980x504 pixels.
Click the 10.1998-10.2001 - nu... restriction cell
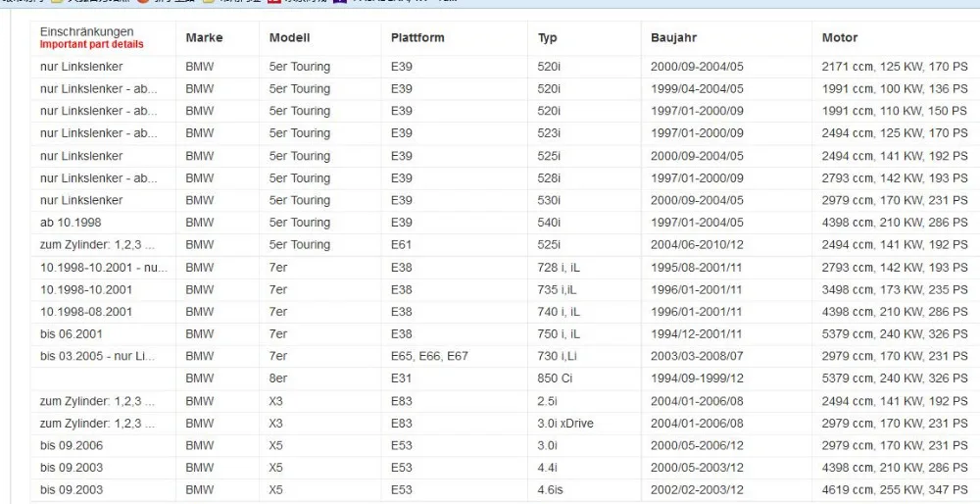click(x=104, y=268)
